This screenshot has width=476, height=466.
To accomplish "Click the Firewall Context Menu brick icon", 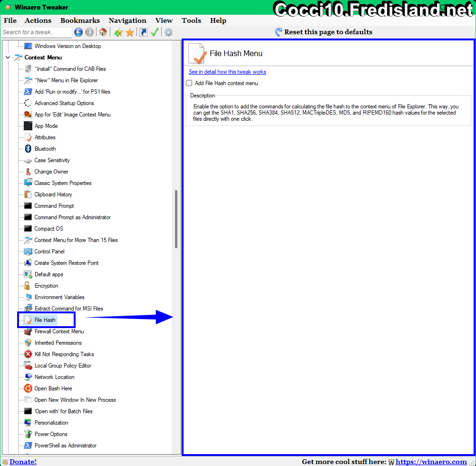I will pos(28,331).
